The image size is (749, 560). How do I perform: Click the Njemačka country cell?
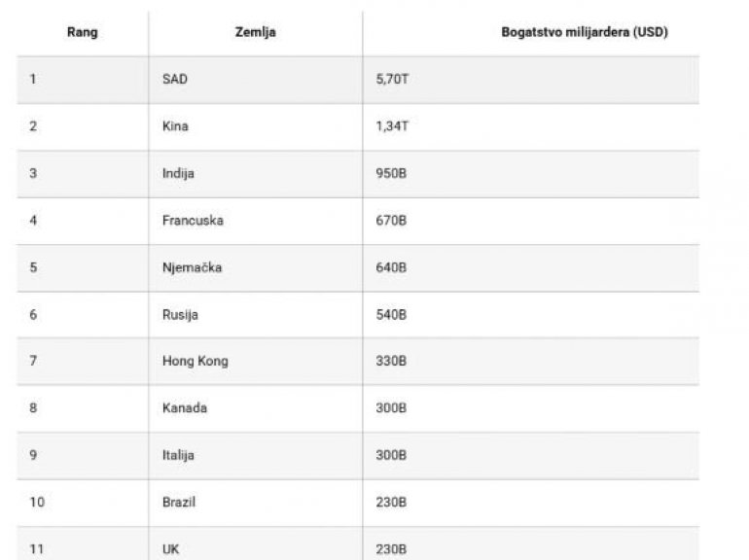point(192,267)
